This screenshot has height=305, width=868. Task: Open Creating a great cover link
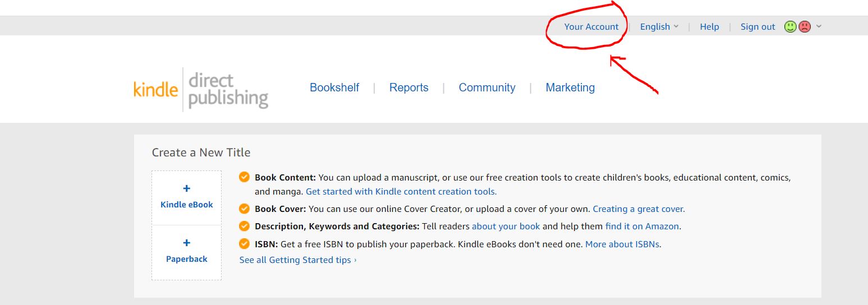click(639, 209)
